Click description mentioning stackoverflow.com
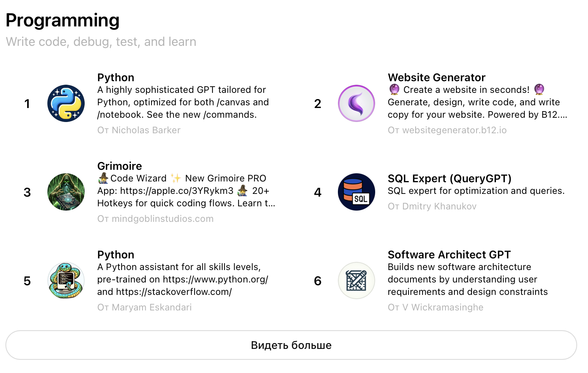Screen dimensions: 588x373 tap(183, 279)
